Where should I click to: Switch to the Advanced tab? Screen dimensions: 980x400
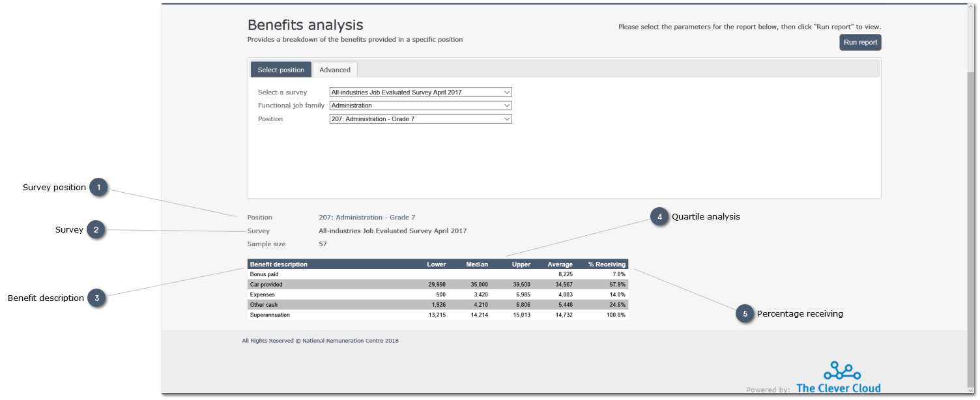click(335, 69)
